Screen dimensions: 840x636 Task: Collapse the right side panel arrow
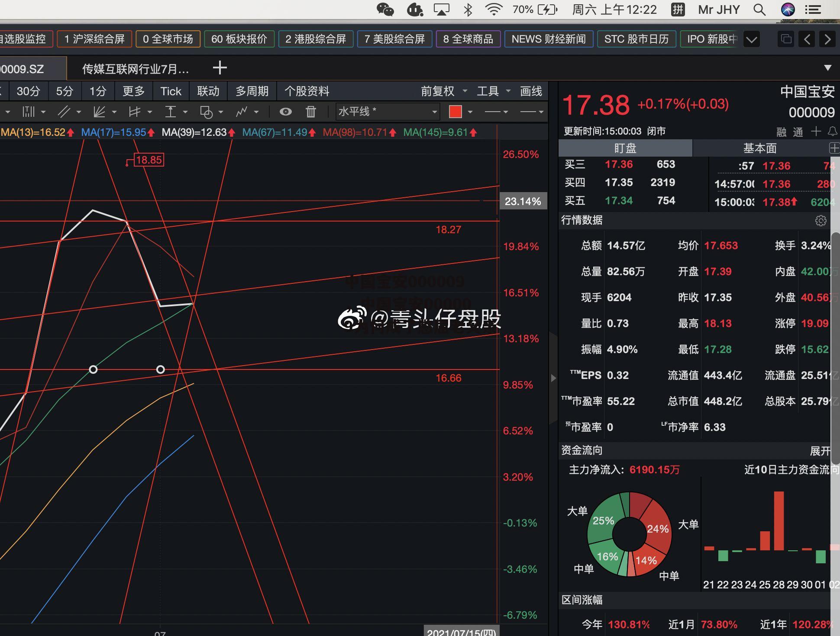point(553,378)
